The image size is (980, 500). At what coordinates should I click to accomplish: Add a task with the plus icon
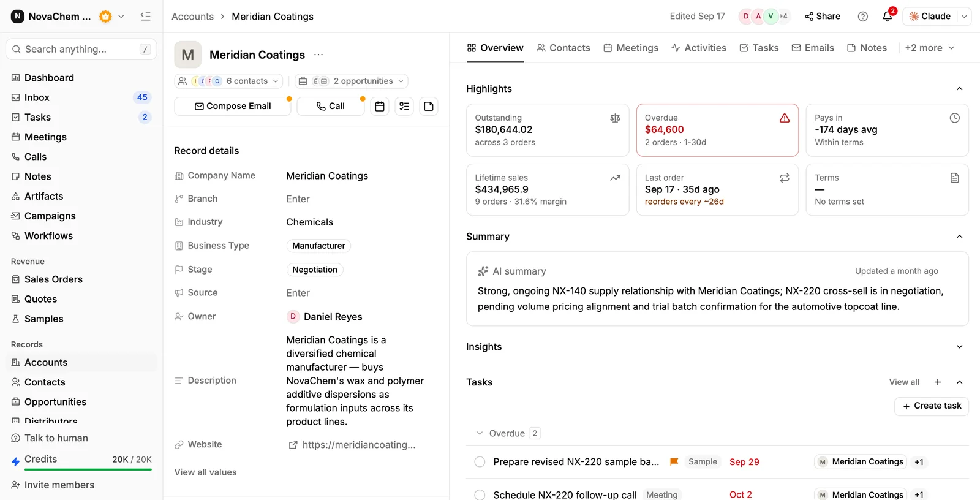(938, 382)
